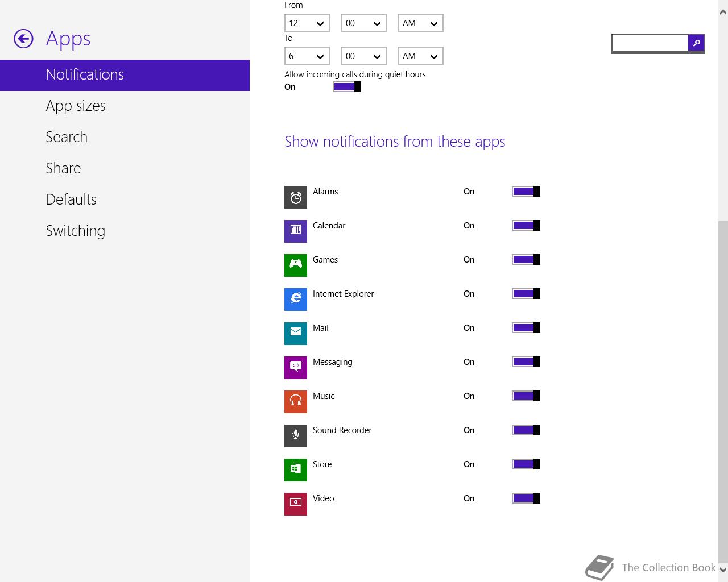728x582 pixels.
Task: Open the To AM/PM dropdown
Action: (421, 56)
